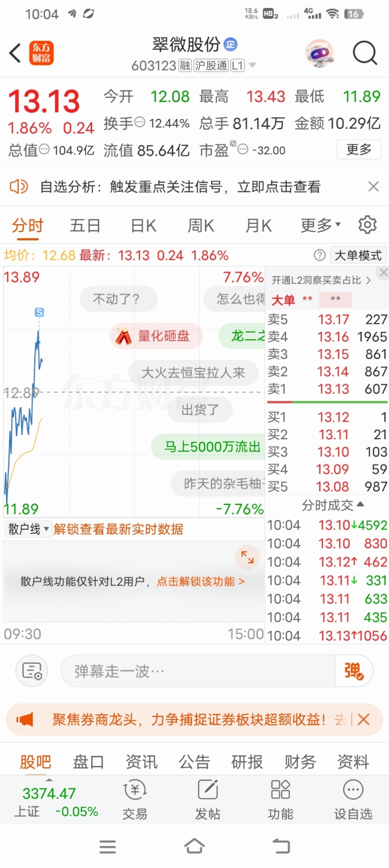This screenshot has width=389, height=868.
Task: Open 开通L2洞察买卖占比 link
Action: click(321, 280)
